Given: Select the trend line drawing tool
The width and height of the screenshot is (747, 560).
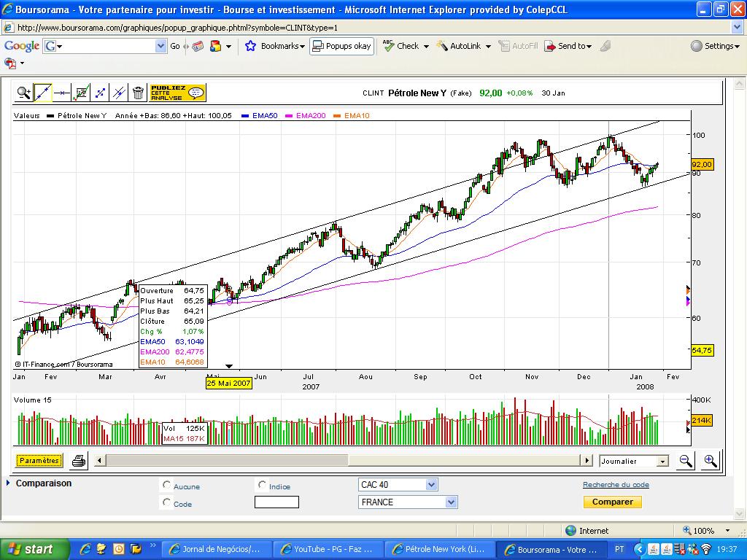Looking at the screenshot, I should (x=43, y=93).
